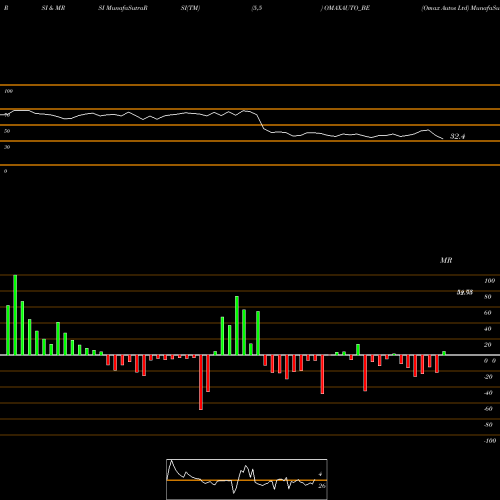Click the -20 label on MR axis
Image resolution: width=500 pixels, height=500 pixels.
[x=488, y=377]
